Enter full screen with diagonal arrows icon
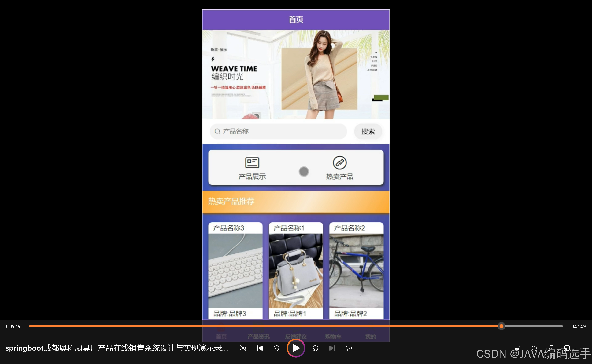This screenshot has height=364, width=592. (x=550, y=348)
